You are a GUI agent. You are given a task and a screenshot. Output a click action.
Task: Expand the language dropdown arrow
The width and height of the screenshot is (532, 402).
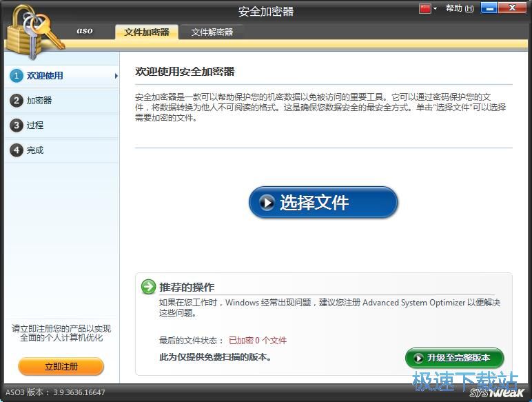pos(436,9)
